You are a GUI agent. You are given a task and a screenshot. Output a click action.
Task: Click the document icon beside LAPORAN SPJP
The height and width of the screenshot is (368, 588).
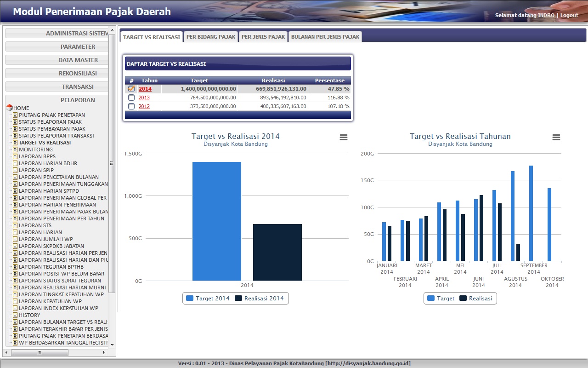pos(15,170)
